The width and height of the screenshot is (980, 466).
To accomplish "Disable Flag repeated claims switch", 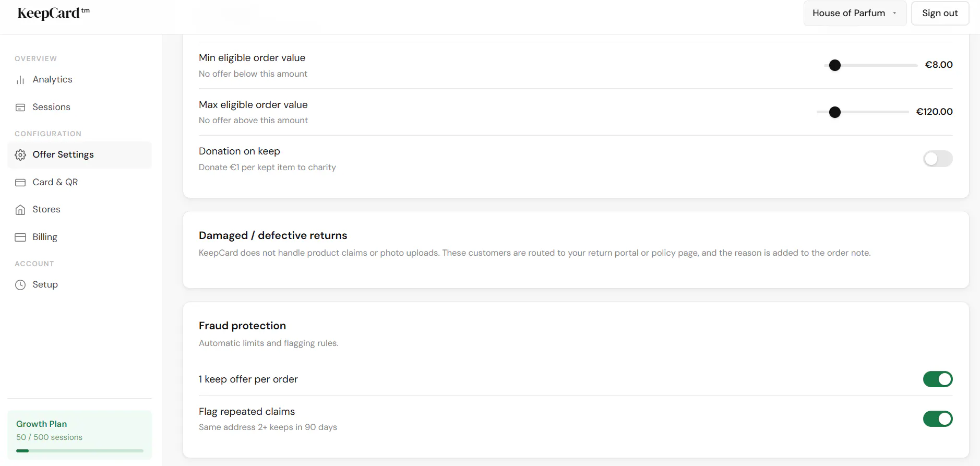I will click(x=938, y=419).
